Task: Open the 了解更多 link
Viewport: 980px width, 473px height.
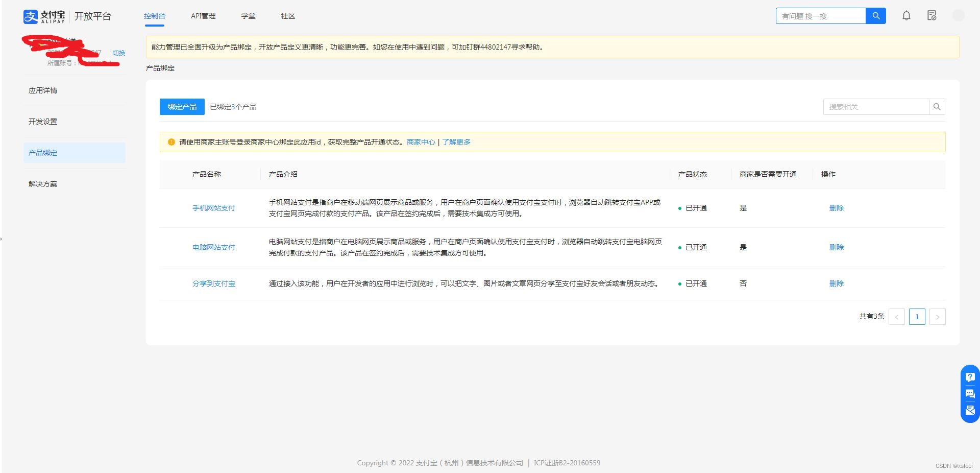Action: point(456,142)
